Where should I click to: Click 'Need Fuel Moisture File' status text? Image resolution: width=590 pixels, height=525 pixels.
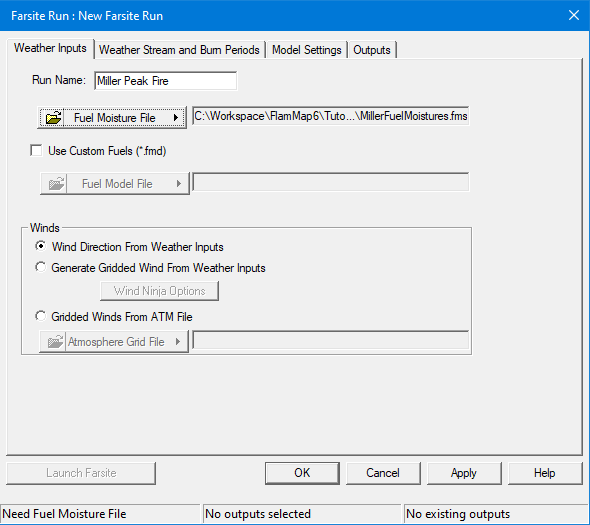point(64,514)
